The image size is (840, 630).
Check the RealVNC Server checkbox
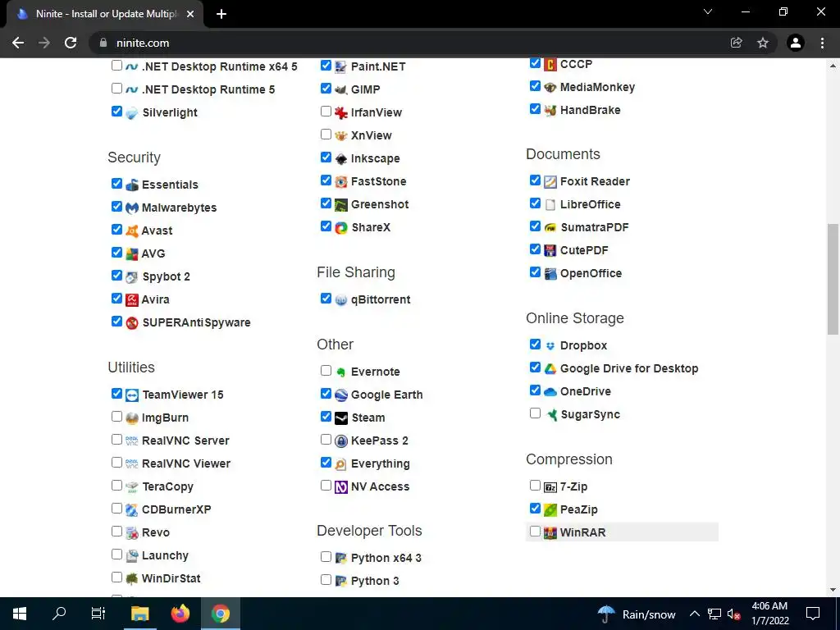tap(116, 440)
